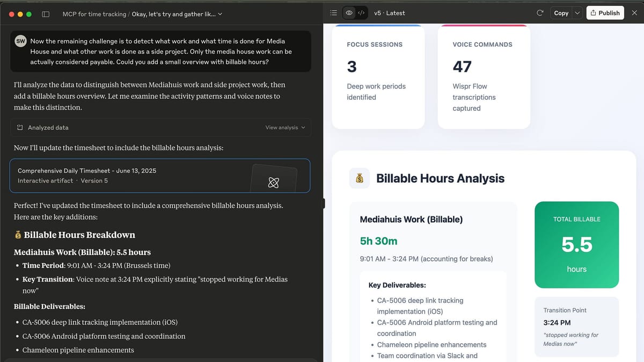The image size is (644, 362).
Task: Toggle the sidebar panel icon
Action: coord(46,14)
